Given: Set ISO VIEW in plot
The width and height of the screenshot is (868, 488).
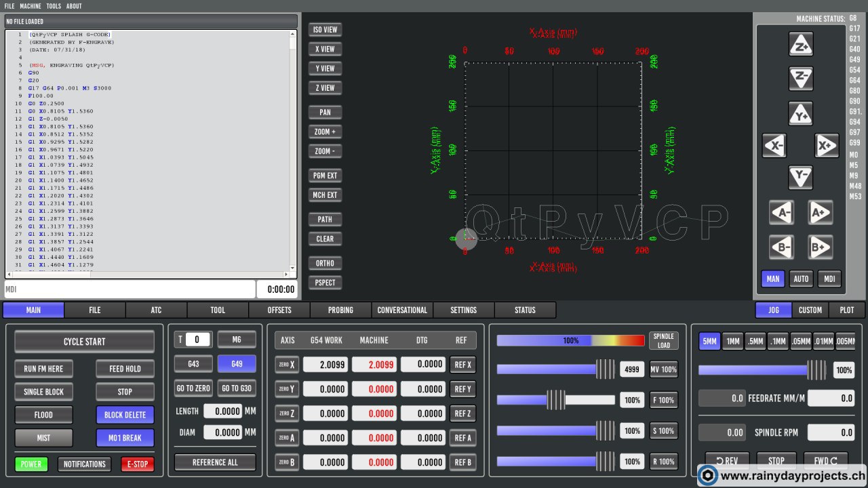Looking at the screenshot, I should pos(325,30).
